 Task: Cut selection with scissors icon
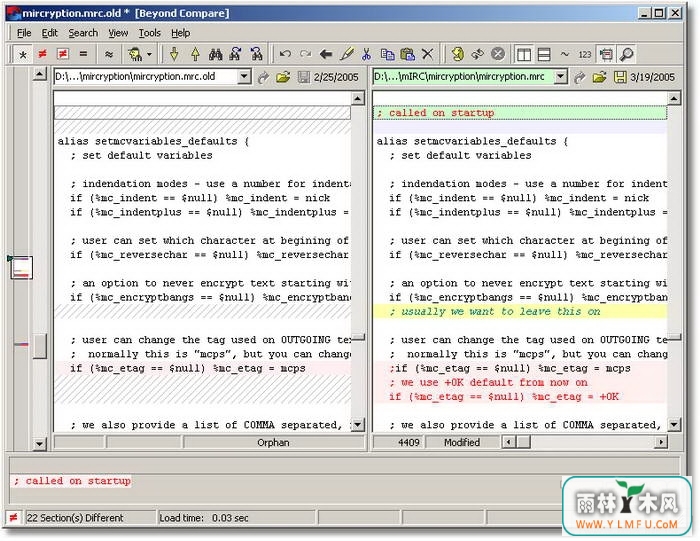(367, 54)
